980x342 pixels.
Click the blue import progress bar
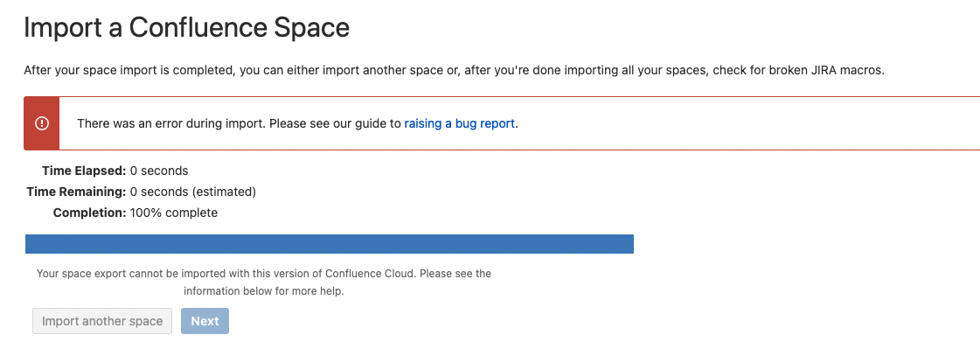coord(330,244)
